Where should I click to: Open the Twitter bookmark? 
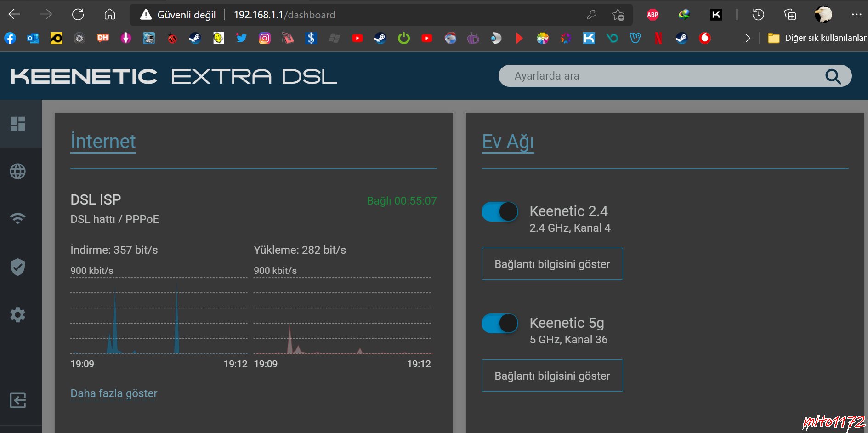pos(241,38)
